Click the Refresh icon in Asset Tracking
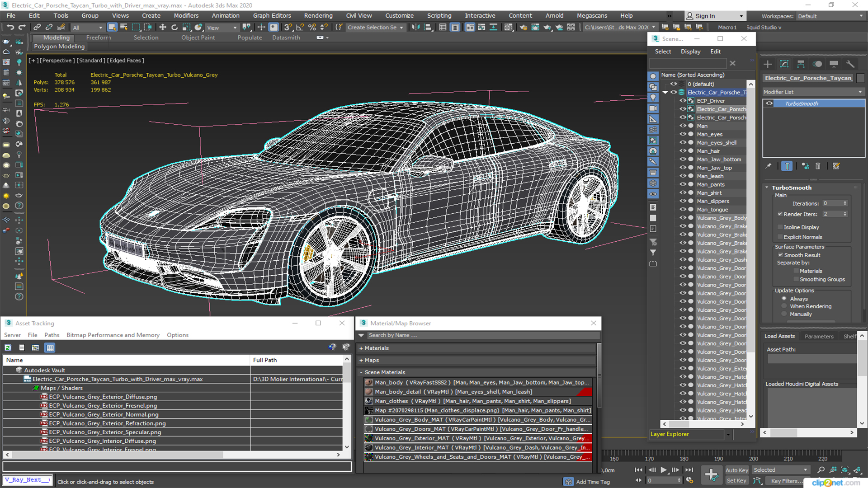 point(8,347)
